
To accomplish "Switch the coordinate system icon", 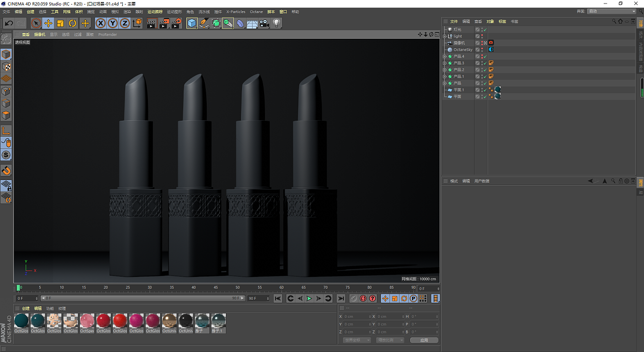I will (137, 23).
